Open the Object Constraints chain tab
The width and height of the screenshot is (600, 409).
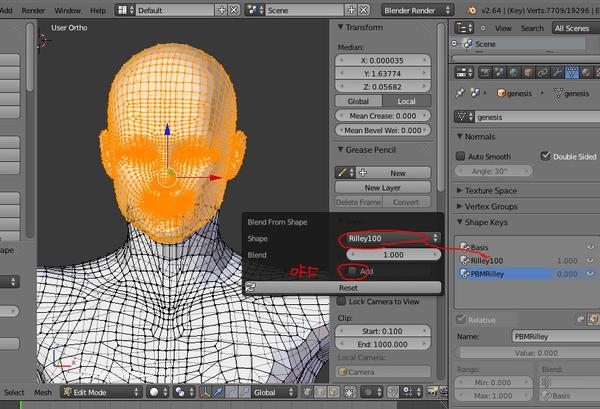click(543, 72)
